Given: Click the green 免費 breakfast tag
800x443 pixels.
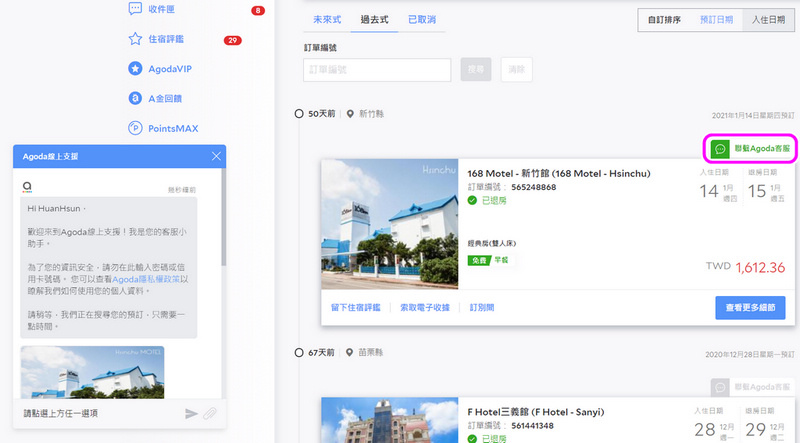Looking at the screenshot, I should [x=479, y=260].
